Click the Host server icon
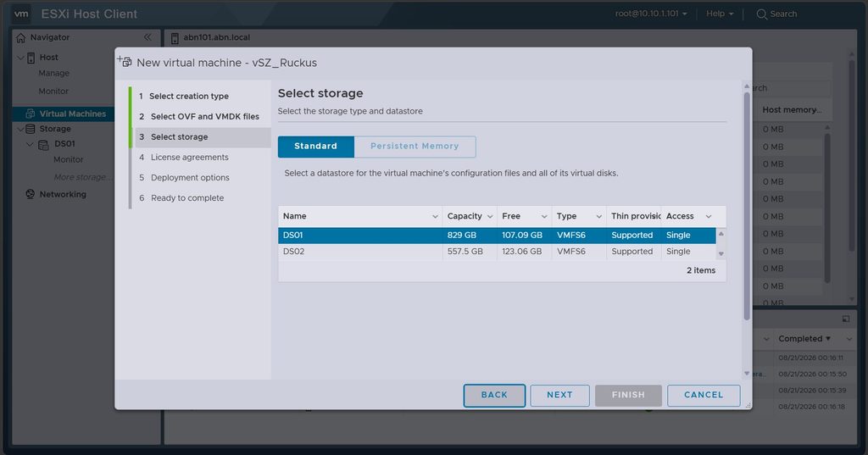Image resolution: width=868 pixels, height=455 pixels. (x=31, y=58)
